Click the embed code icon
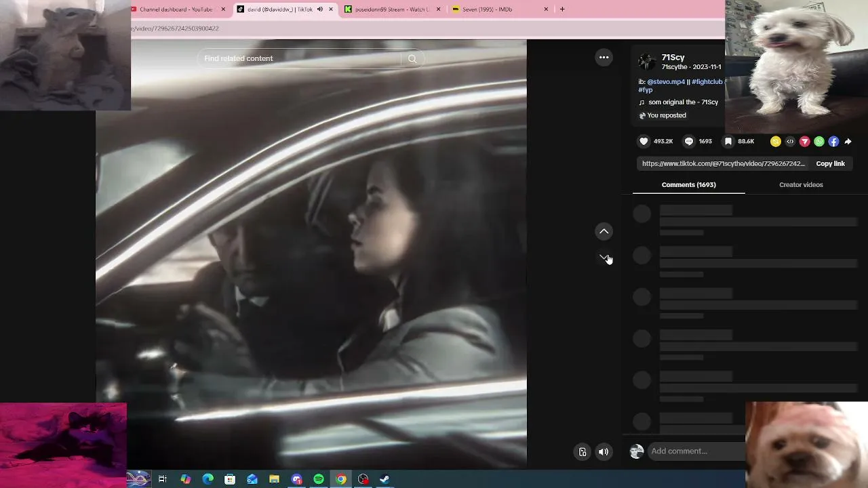The width and height of the screenshot is (868, 488). pyautogui.click(x=790, y=142)
